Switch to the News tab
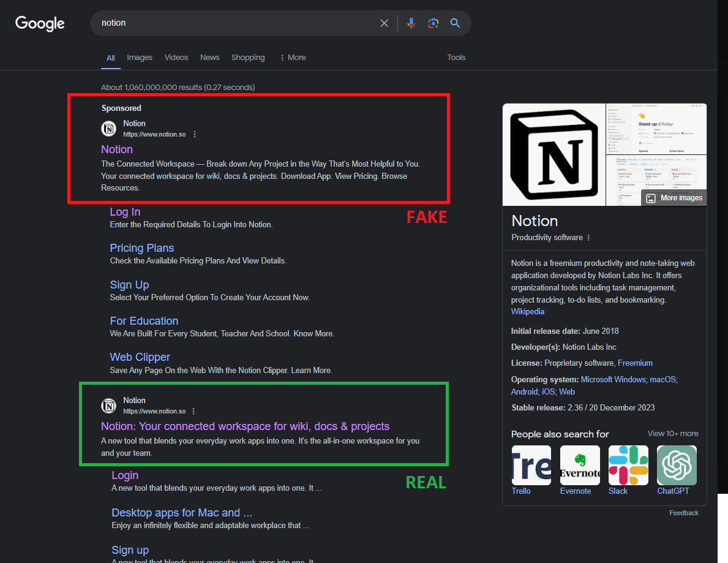The image size is (728, 563). pos(210,58)
